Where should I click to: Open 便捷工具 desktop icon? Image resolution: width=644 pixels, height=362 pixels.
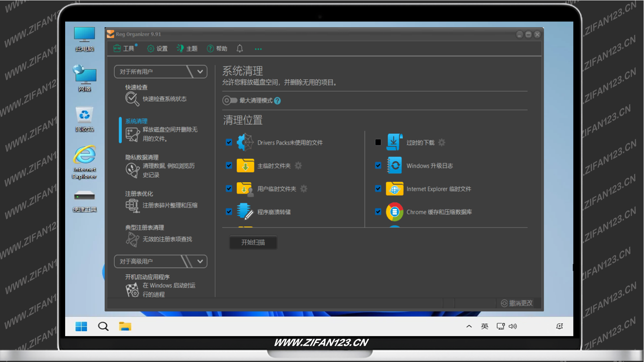click(84, 201)
